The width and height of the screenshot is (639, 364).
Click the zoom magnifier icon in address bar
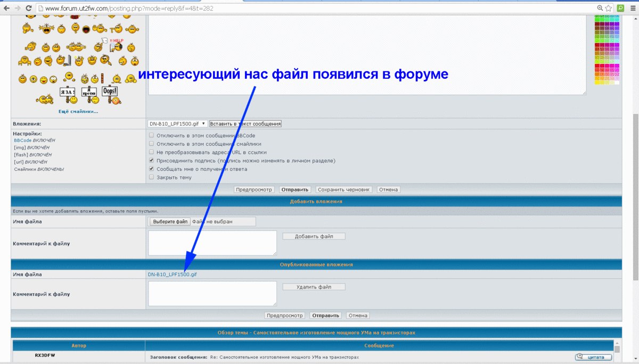click(600, 9)
